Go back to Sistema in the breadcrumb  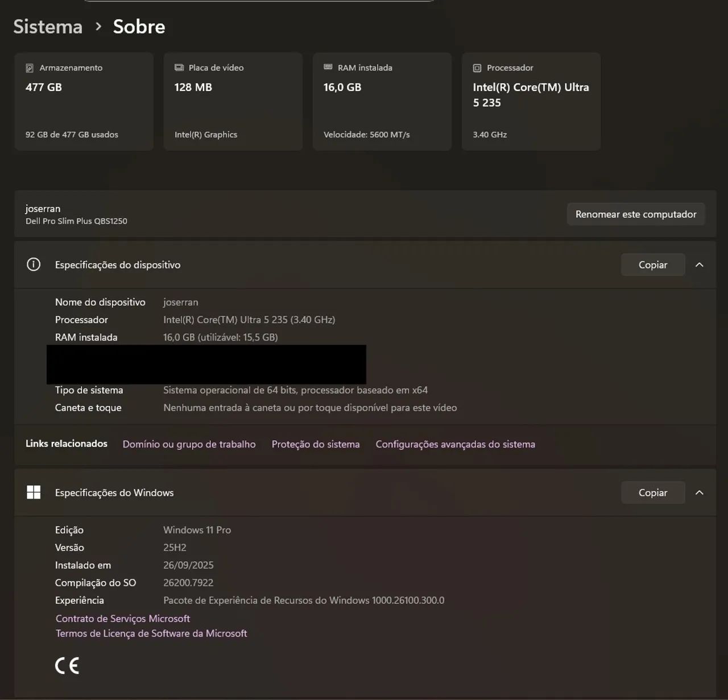48,27
